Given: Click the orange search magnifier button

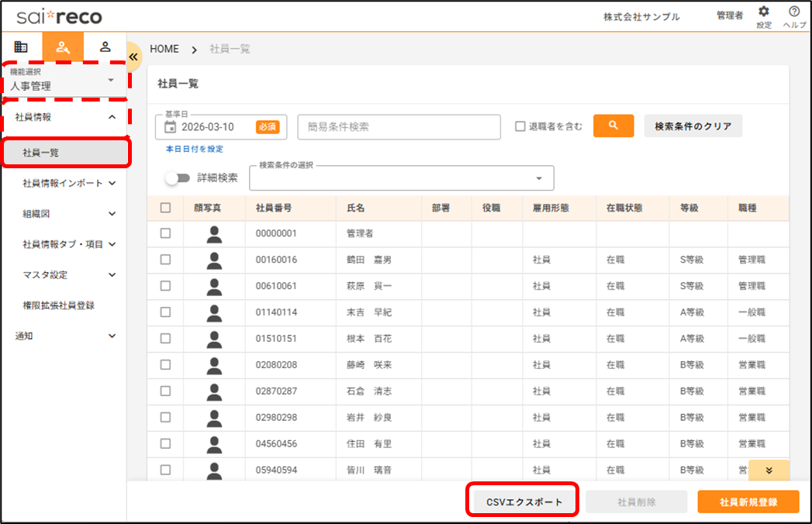Looking at the screenshot, I should (x=613, y=126).
